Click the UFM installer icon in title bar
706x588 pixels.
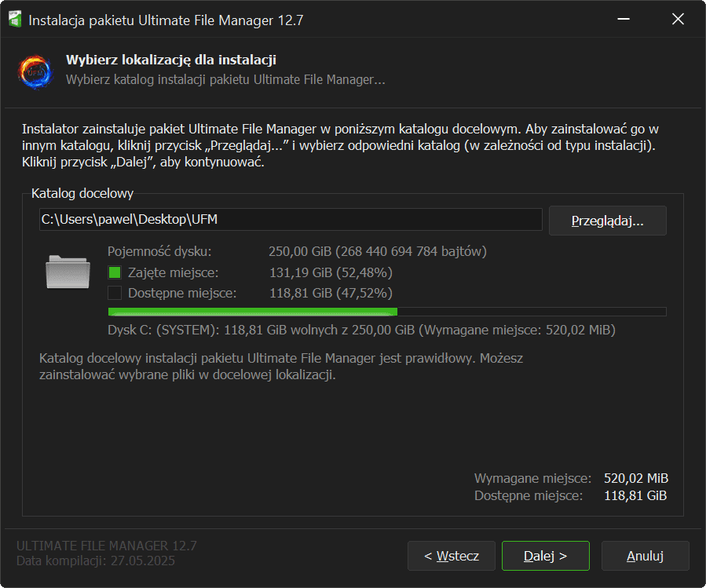point(14,20)
